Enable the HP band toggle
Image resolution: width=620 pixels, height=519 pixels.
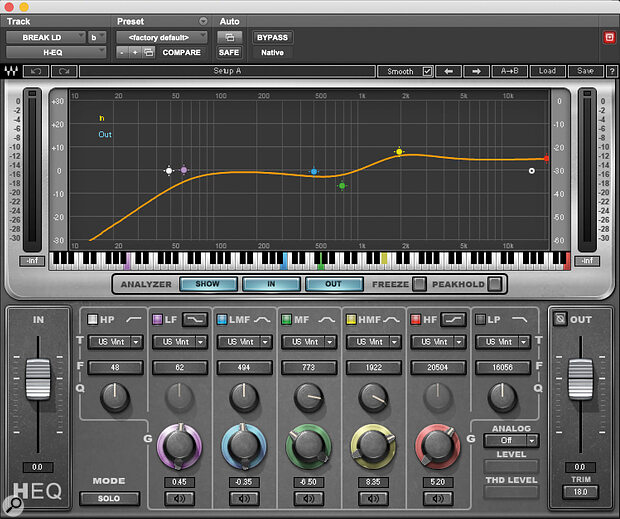coord(92,319)
